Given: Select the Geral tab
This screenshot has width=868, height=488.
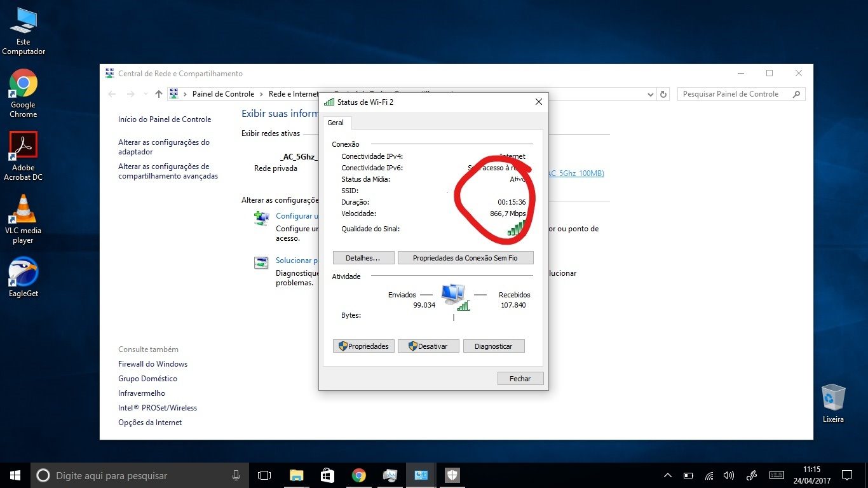Looking at the screenshot, I should (x=336, y=123).
